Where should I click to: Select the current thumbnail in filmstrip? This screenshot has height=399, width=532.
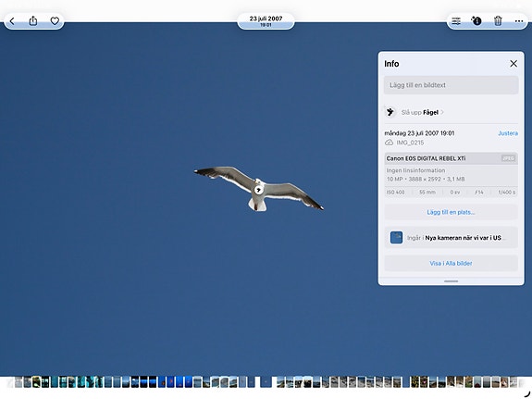coord(266,382)
